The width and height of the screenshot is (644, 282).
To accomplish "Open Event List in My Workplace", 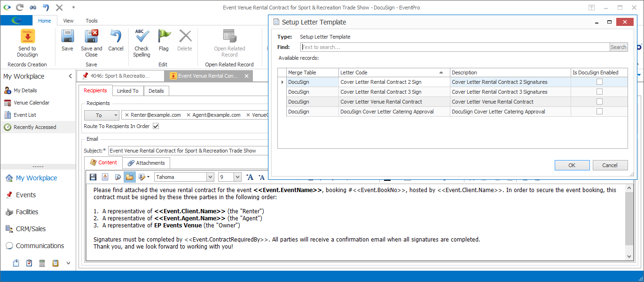I will coord(25,115).
